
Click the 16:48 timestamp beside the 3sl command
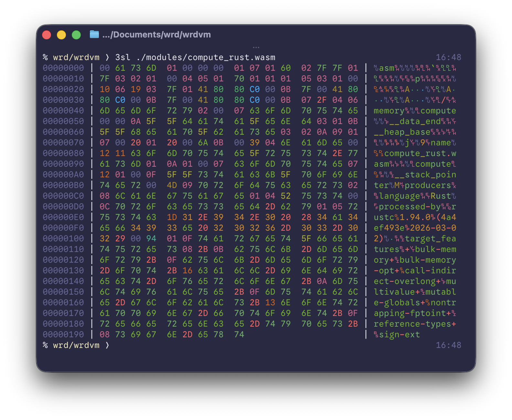pyautogui.click(x=448, y=58)
